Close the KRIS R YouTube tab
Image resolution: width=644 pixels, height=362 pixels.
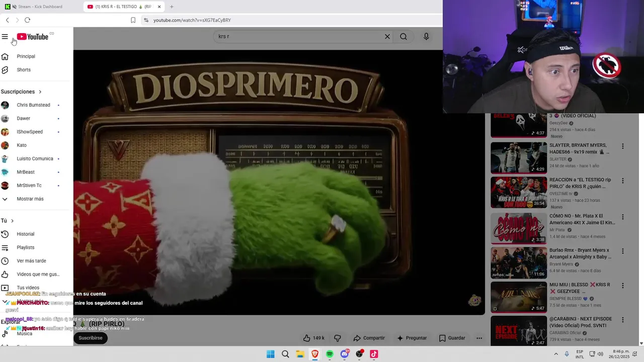point(159,7)
